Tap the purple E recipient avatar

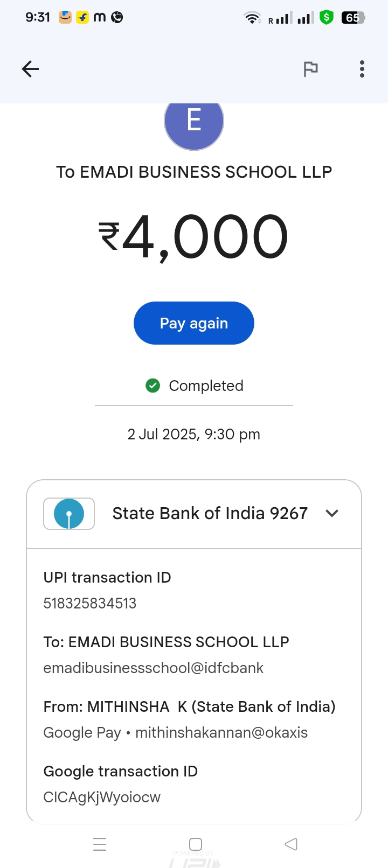[x=194, y=122]
